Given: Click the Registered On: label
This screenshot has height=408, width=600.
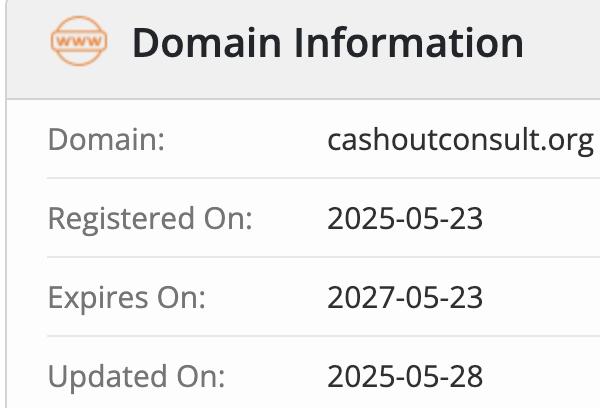Looking at the screenshot, I should click(x=150, y=219).
